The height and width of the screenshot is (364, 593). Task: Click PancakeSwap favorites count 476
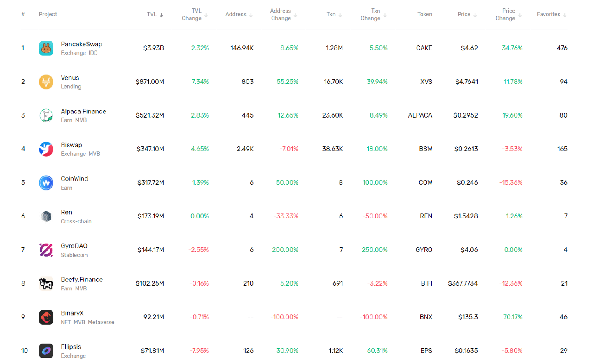coord(562,48)
